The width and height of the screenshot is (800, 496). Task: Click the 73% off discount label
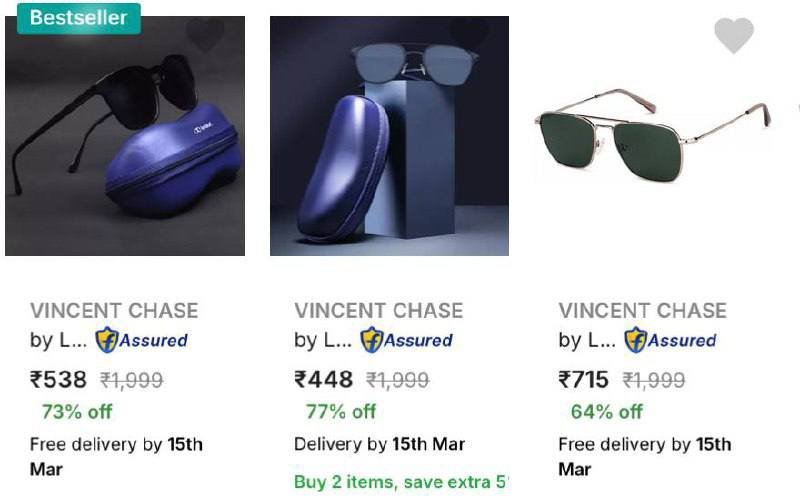[77, 411]
